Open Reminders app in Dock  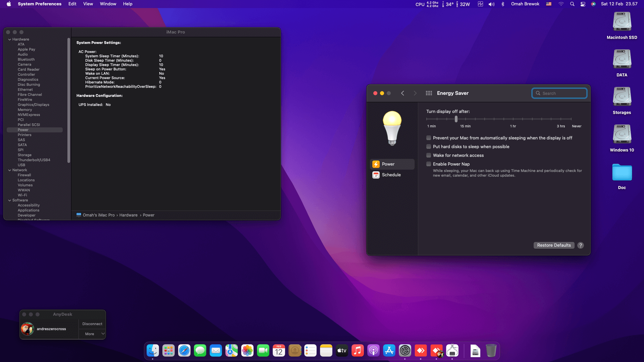click(x=311, y=351)
